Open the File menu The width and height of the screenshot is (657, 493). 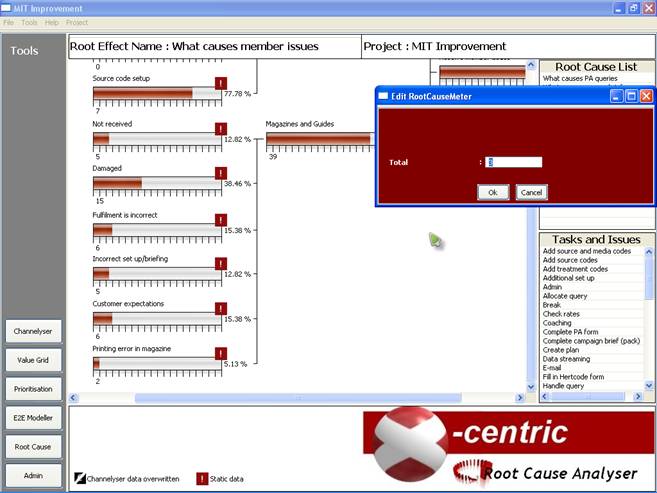8,22
